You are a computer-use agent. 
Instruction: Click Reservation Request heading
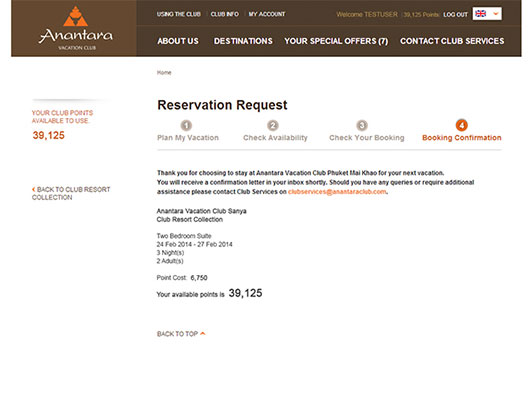(222, 105)
